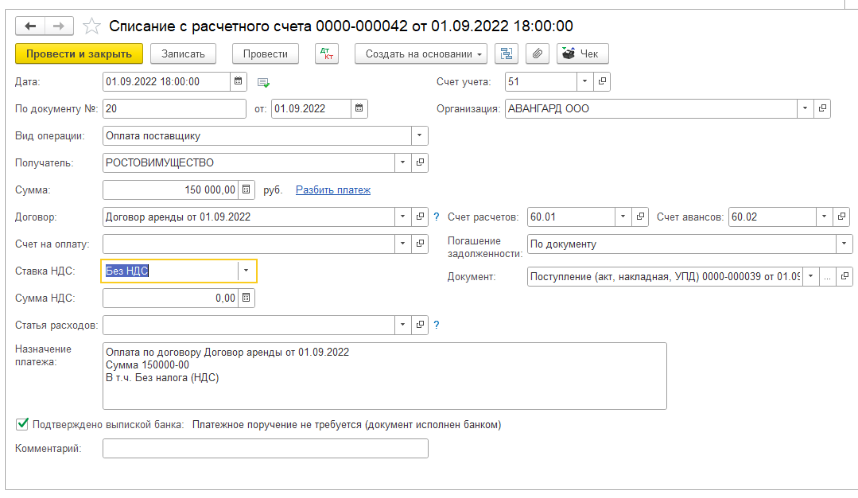Open calculator for the Сумма НДС field

(x=247, y=297)
